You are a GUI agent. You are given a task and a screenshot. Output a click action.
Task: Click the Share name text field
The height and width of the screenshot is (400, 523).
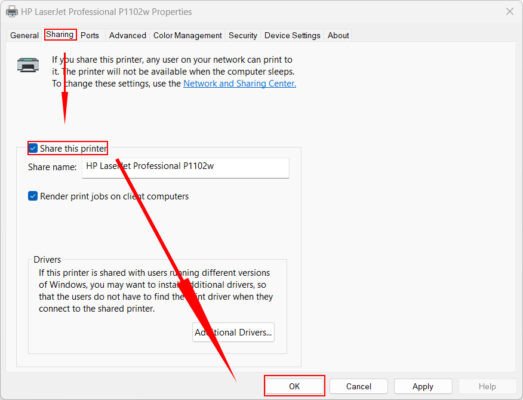click(185, 167)
